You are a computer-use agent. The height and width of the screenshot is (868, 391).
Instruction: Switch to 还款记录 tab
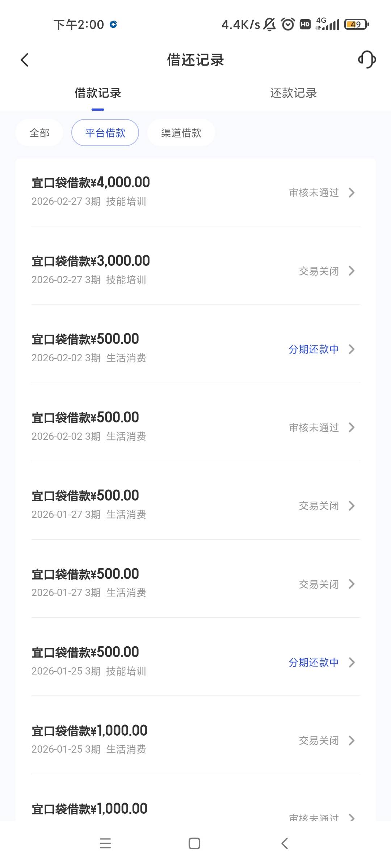pos(293,93)
